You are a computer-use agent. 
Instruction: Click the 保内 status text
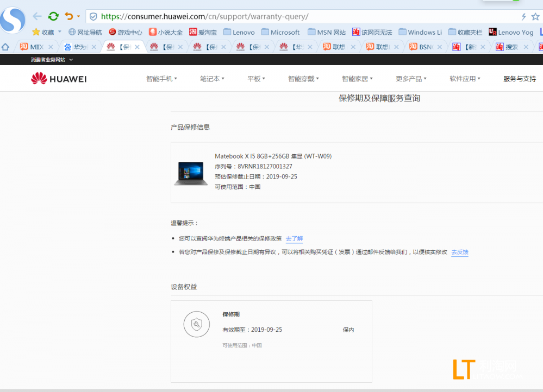pyautogui.click(x=348, y=330)
